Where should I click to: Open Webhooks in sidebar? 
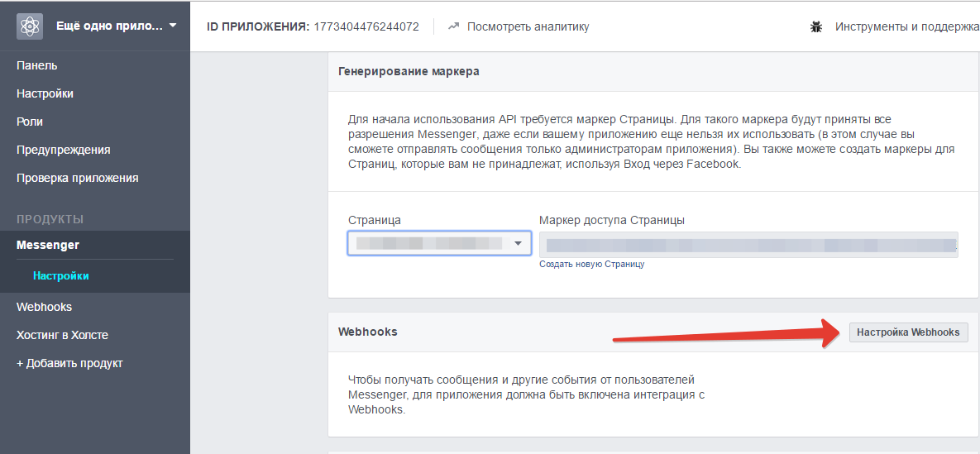click(44, 307)
